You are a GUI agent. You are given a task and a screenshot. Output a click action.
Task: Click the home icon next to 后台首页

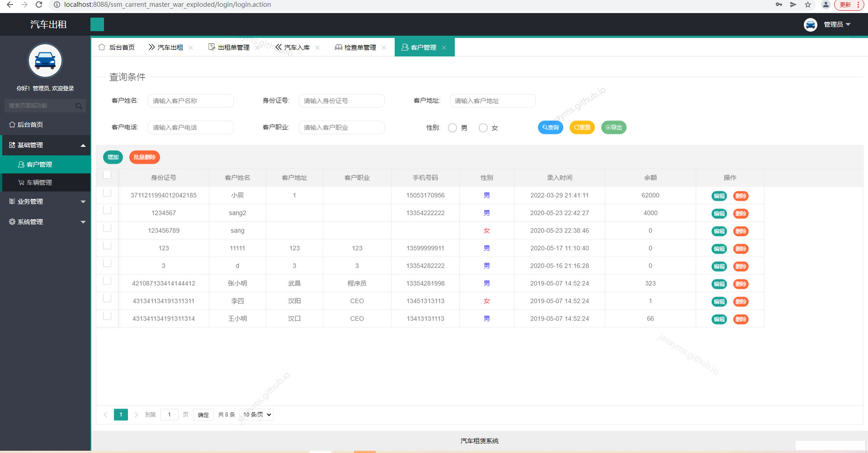tap(101, 47)
